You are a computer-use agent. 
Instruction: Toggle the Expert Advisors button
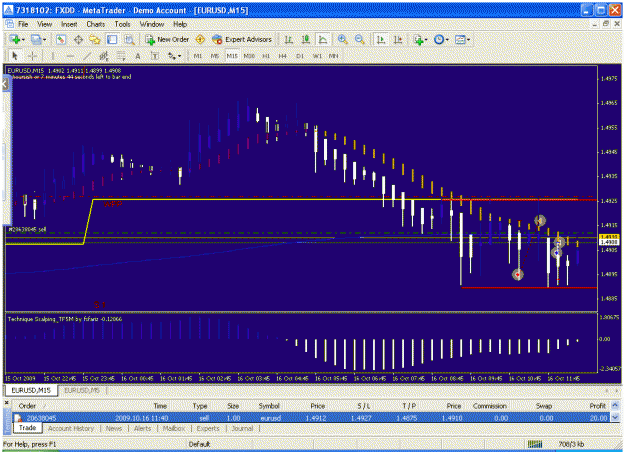[242, 39]
